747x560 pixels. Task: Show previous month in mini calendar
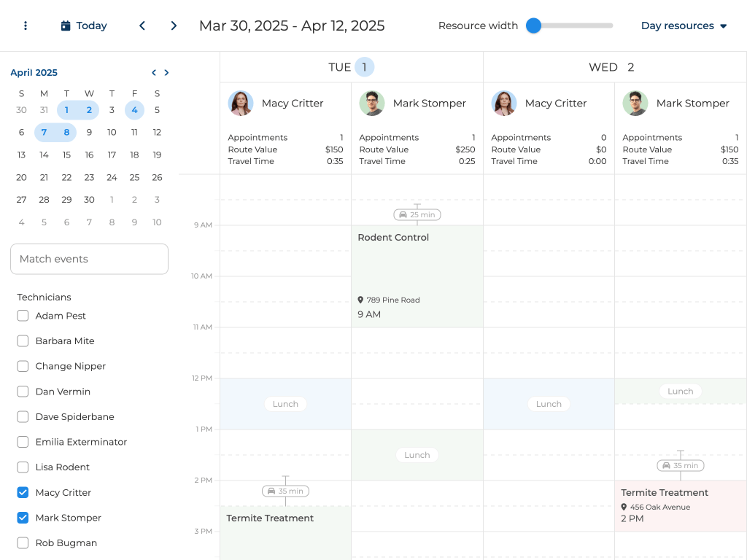coord(154,73)
